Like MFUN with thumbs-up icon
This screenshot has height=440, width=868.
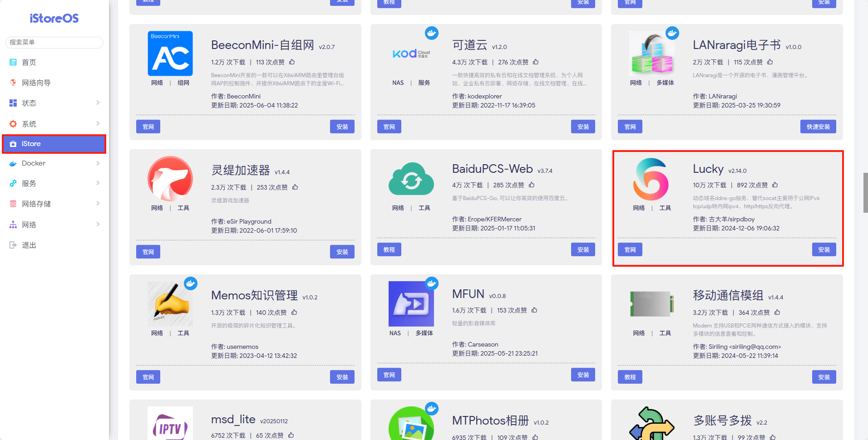pyautogui.click(x=534, y=310)
